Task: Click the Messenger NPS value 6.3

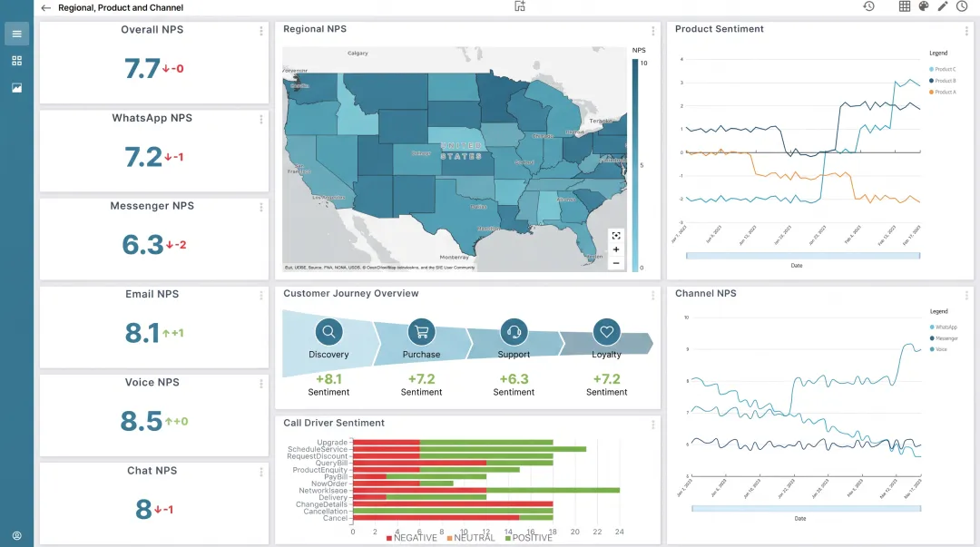Action: pos(143,245)
